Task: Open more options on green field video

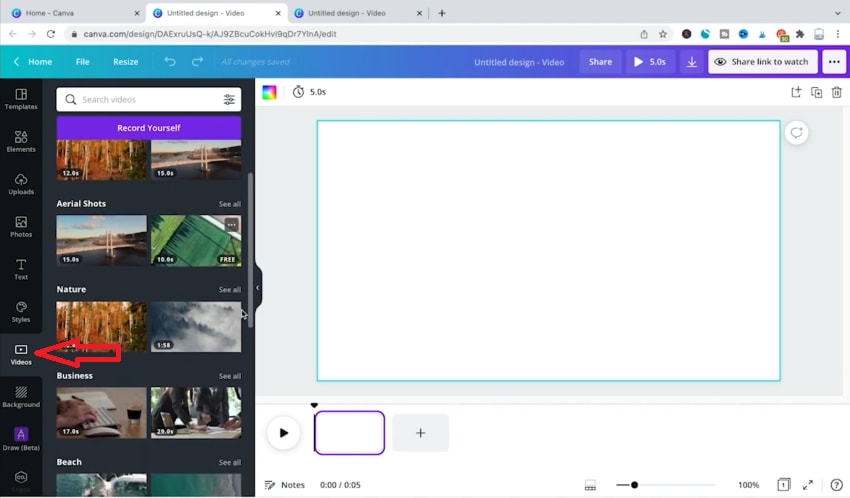Action: [231, 224]
